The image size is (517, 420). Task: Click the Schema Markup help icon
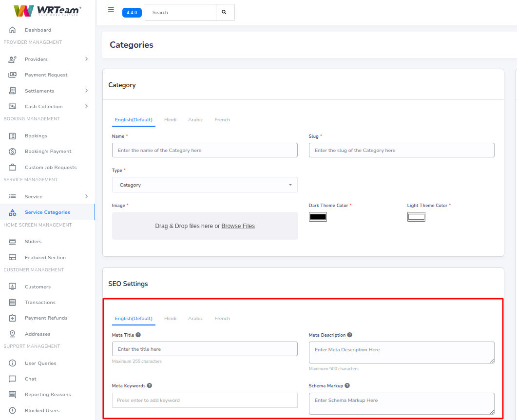click(x=346, y=385)
